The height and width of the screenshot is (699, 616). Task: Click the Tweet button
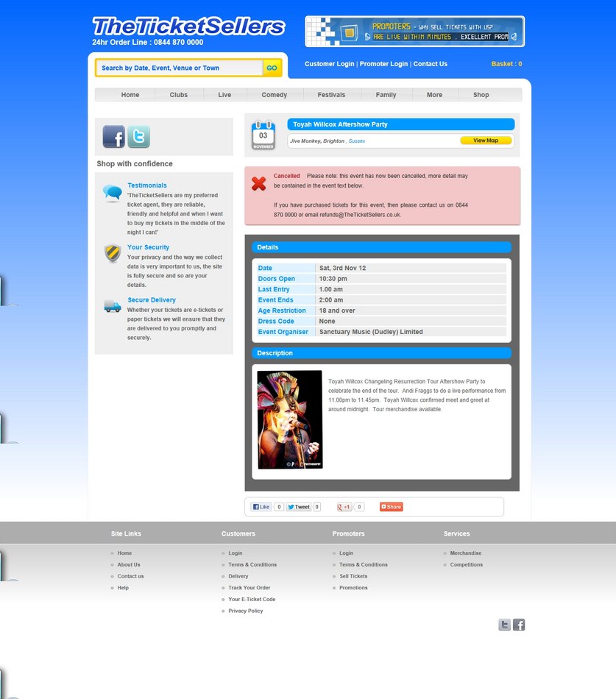(298, 507)
